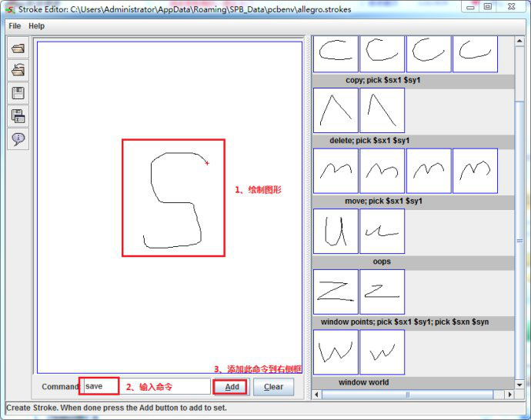Image resolution: width=531 pixels, height=420 pixels.
Task: Click the merge/import strokes folder icon
Action: 18,71
